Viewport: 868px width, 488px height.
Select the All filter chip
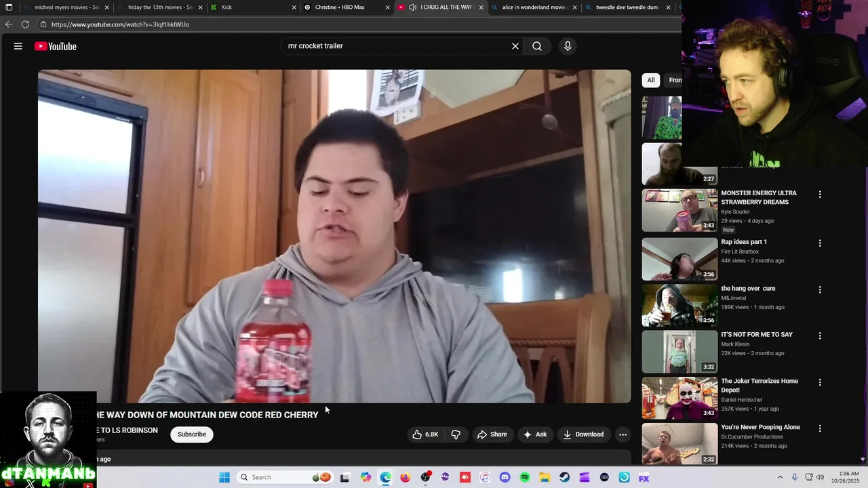pyautogui.click(x=651, y=80)
